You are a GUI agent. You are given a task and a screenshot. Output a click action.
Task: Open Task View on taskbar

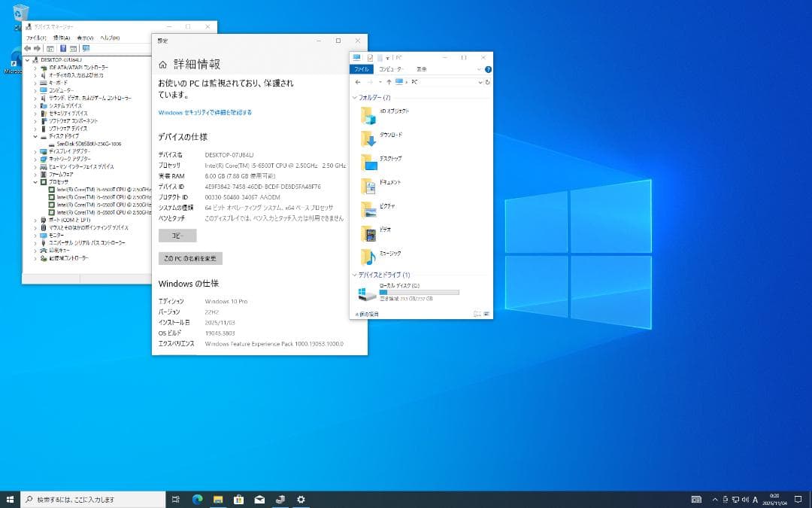(x=175, y=500)
